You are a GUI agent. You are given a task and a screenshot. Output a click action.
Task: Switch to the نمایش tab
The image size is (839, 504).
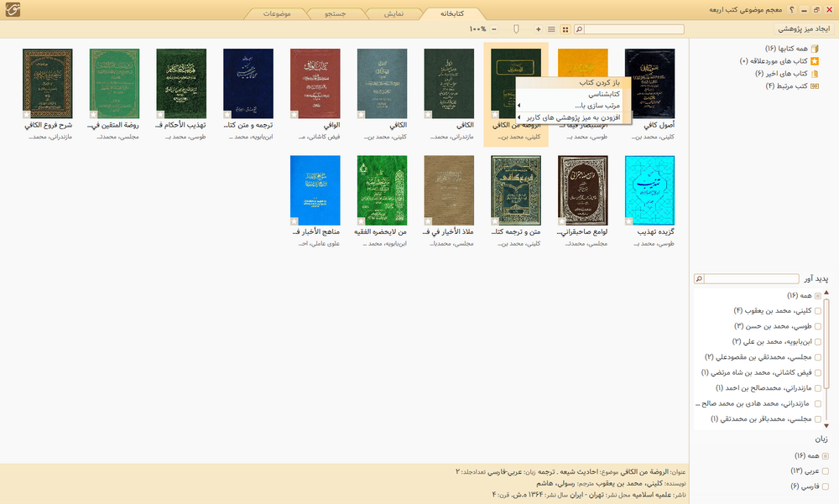[393, 14]
